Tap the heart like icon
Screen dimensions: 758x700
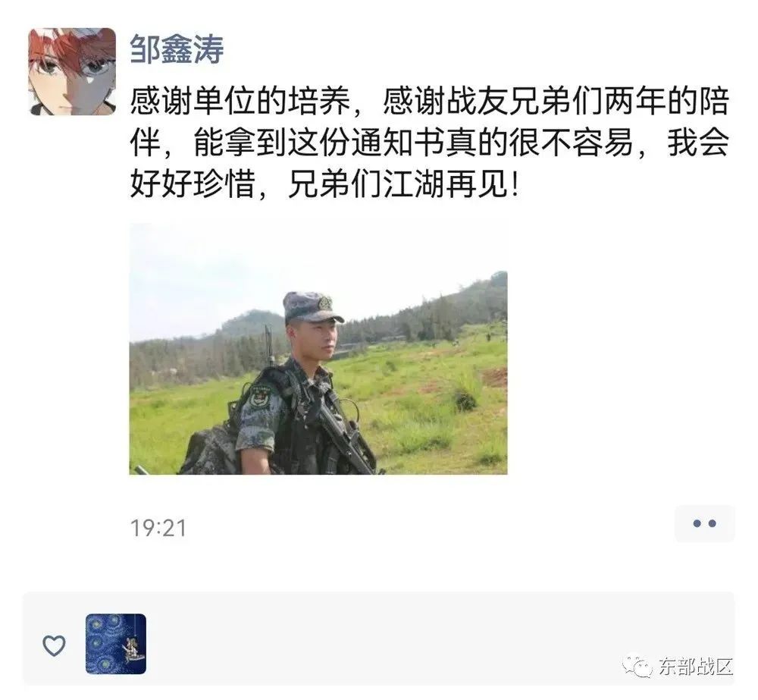54,645
